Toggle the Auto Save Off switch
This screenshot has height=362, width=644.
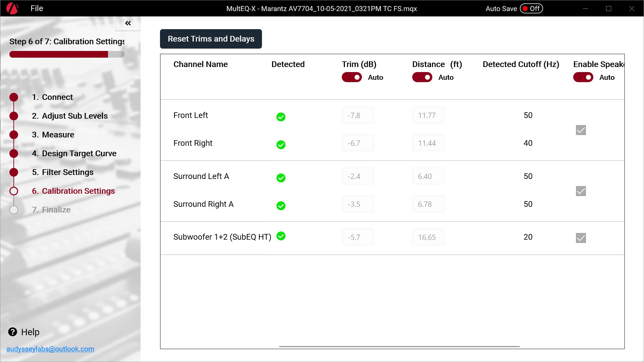(531, 9)
